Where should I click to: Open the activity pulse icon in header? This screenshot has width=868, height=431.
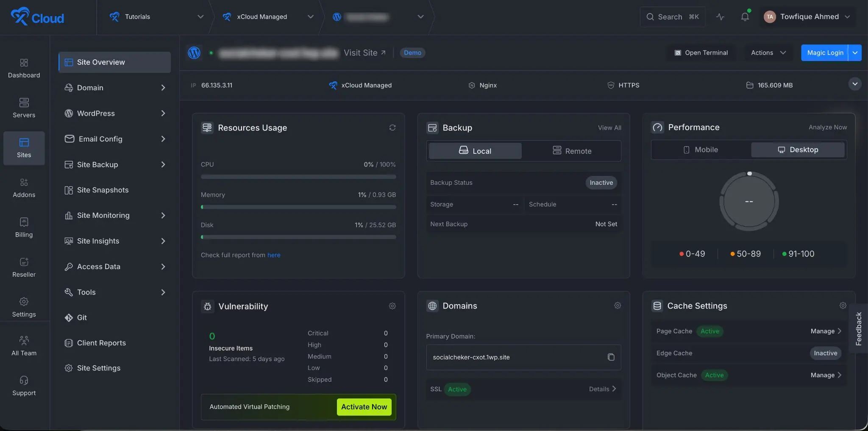tap(720, 17)
